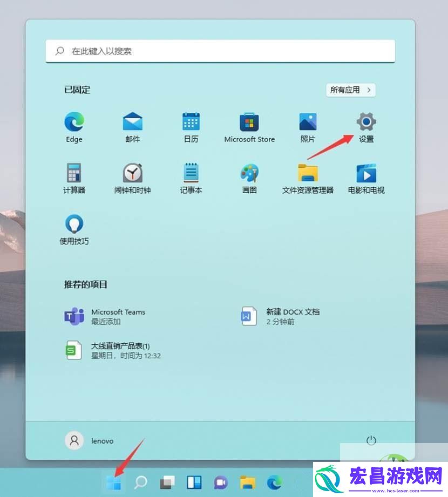Image resolution: width=448 pixels, height=497 pixels.
Task: Open File Explorer (文件资源管理器) pinned app
Action: click(x=308, y=178)
